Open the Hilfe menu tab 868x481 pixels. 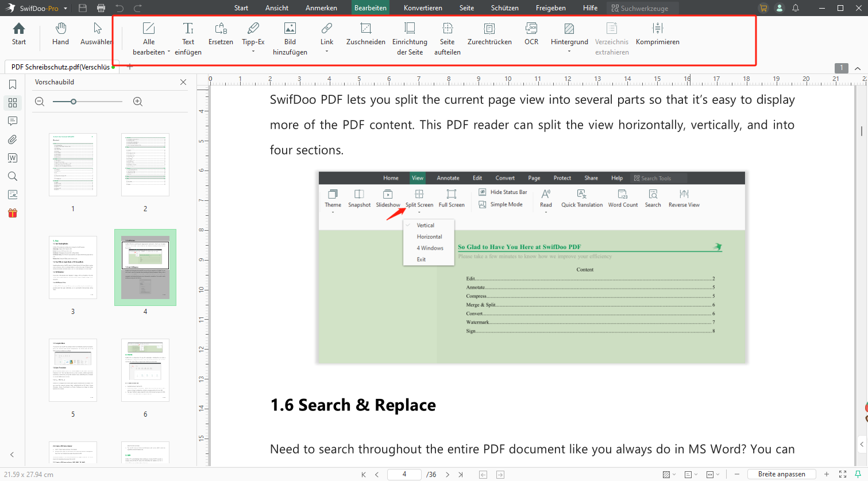(590, 8)
